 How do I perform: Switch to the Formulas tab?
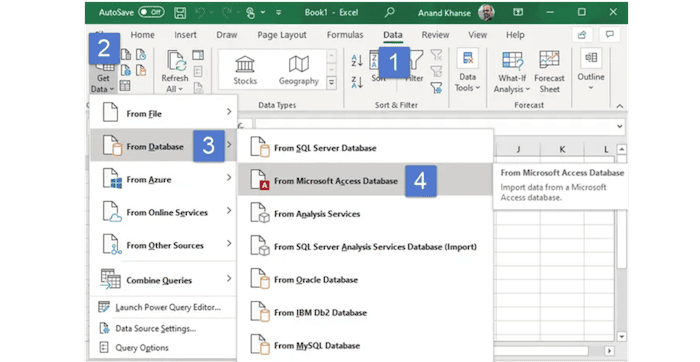pyautogui.click(x=345, y=35)
